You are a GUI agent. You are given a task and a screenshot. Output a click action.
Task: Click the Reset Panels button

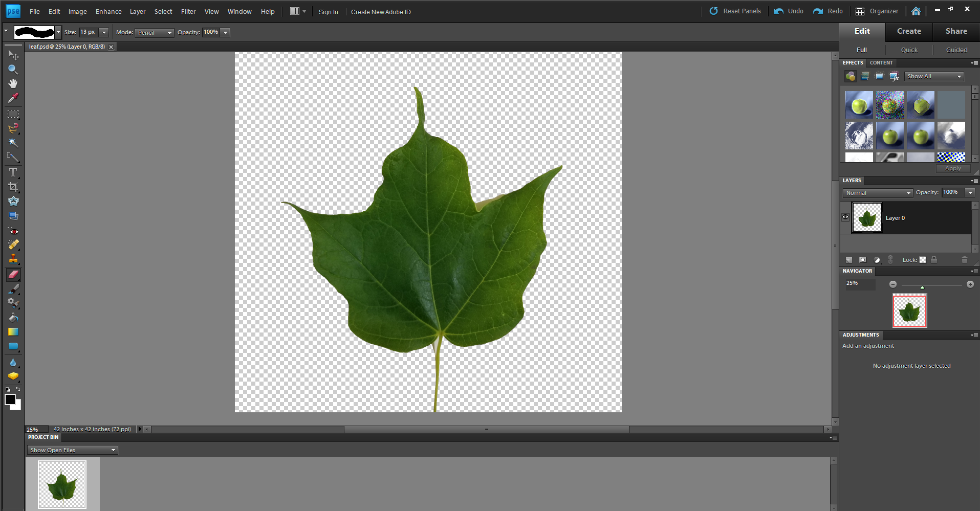click(x=735, y=11)
